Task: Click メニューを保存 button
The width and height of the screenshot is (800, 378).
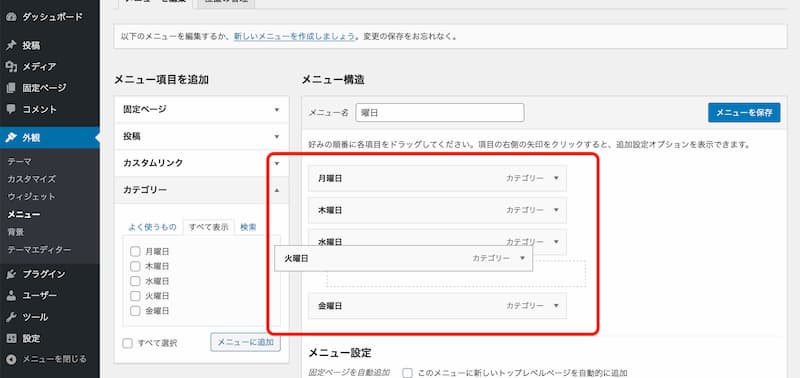Action: click(x=744, y=113)
